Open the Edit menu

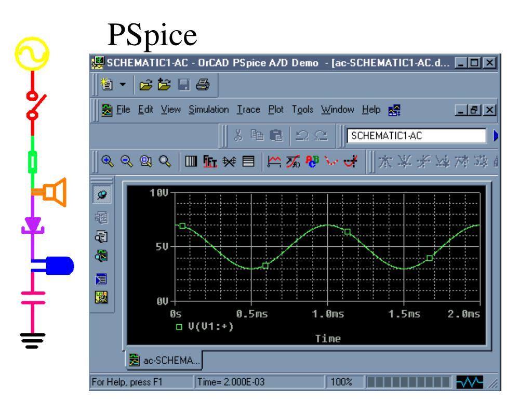145,110
